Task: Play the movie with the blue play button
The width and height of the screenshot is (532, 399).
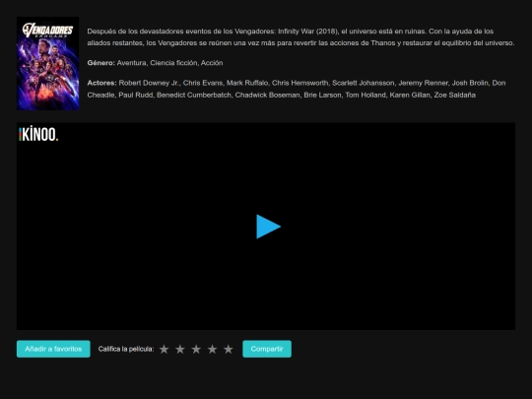Action: pos(268,227)
